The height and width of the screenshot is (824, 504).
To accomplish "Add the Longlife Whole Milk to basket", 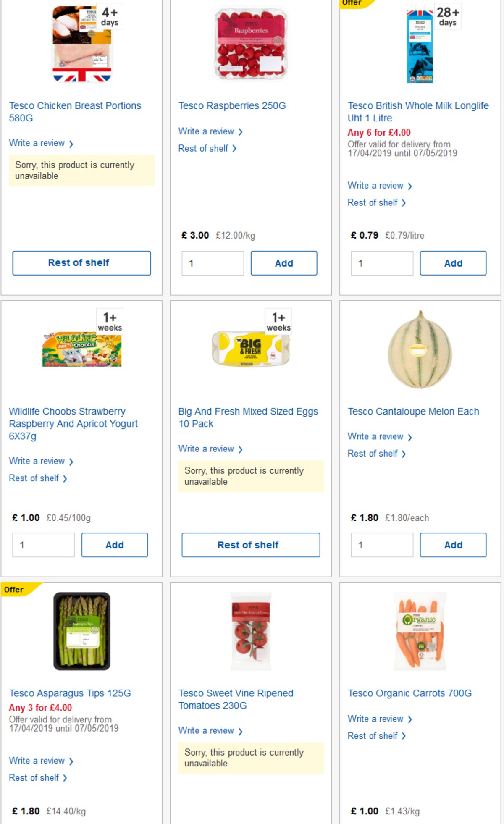I will [x=453, y=263].
